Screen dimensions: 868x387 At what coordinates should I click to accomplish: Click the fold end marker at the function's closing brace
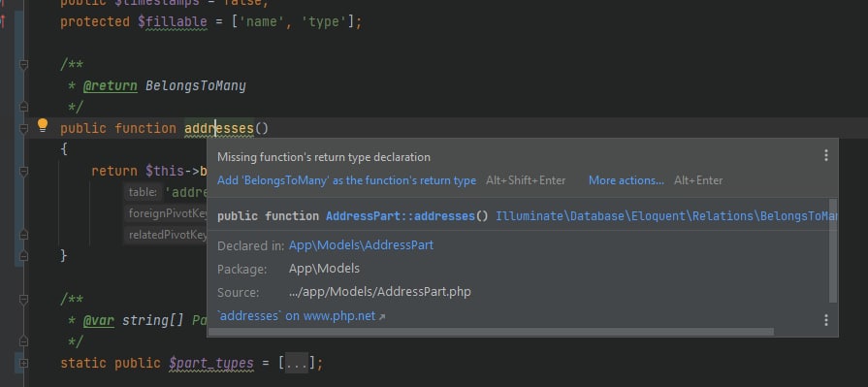23,256
